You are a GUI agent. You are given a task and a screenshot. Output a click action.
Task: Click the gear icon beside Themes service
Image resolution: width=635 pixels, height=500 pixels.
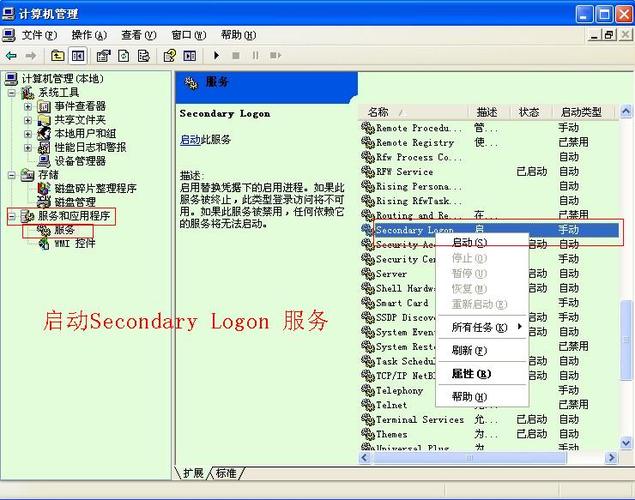(368, 434)
